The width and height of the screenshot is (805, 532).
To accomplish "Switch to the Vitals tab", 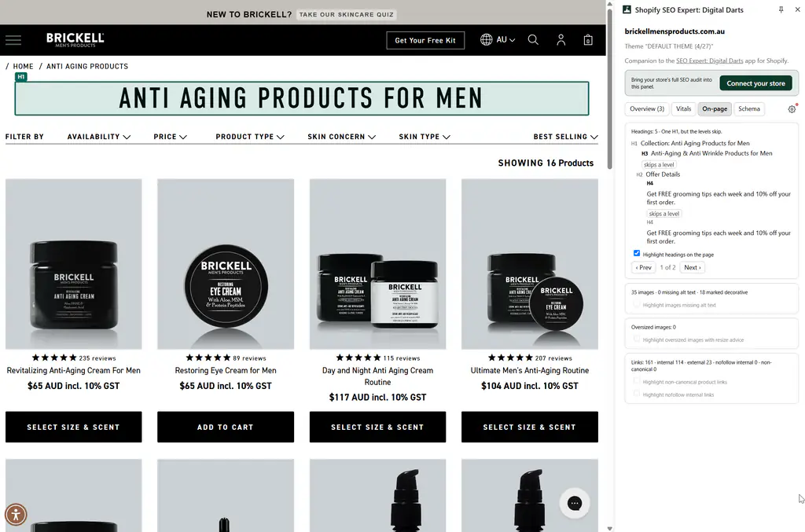I will [x=683, y=108].
